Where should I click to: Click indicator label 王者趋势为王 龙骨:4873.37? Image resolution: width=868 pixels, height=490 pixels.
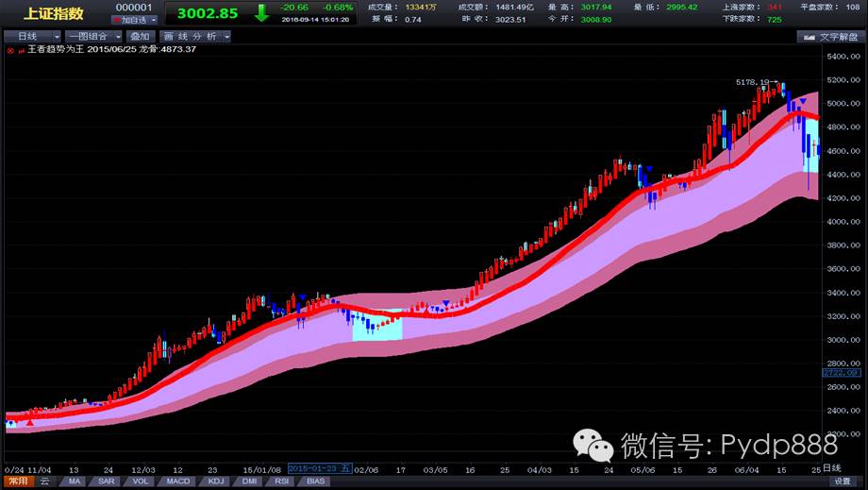point(112,49)
